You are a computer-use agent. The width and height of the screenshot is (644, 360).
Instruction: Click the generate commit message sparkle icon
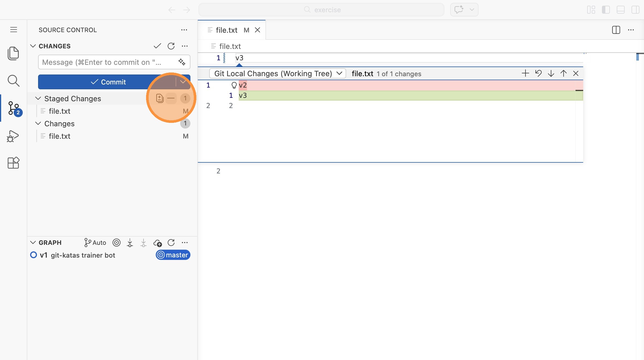(x=182, y=62)
